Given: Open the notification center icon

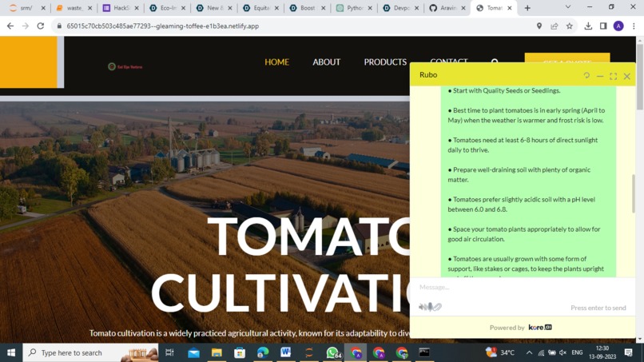Looking at the screenshot, I should 628,352.
